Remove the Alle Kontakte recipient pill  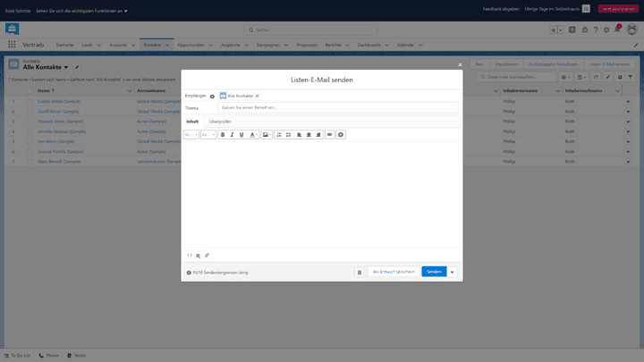[257, 96]
